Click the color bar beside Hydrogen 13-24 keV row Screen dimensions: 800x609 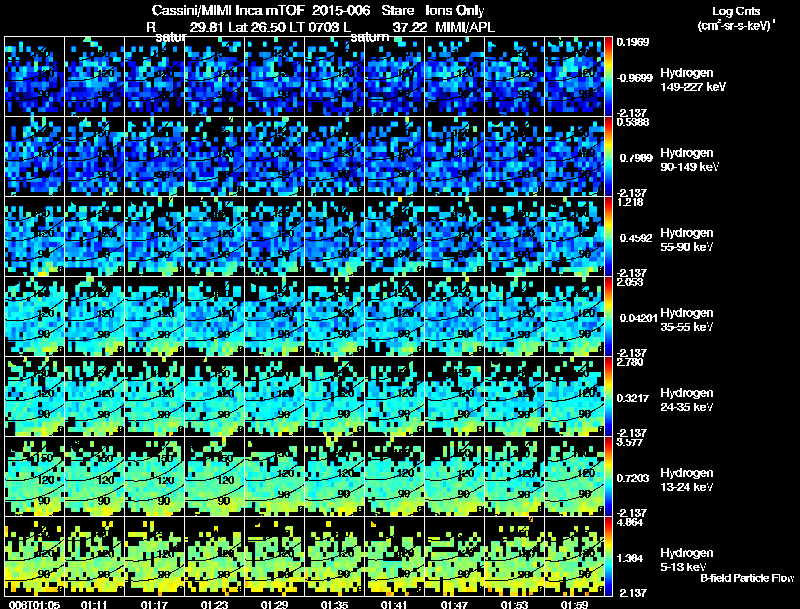[608, 476]
